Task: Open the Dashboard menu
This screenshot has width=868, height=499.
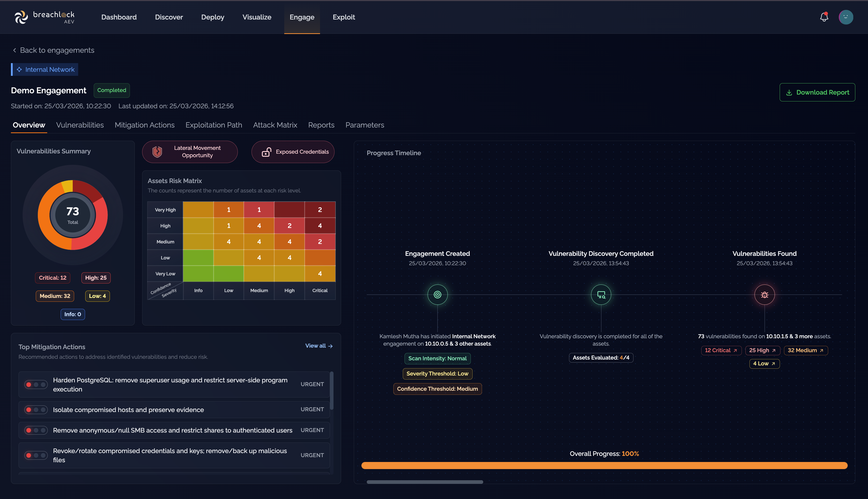Action: click(119, 17)
